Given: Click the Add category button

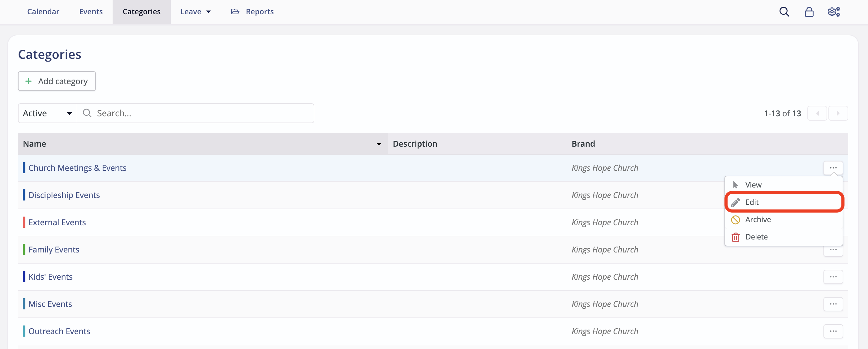Looking at the screenshot, I should [x=57, y=81].
